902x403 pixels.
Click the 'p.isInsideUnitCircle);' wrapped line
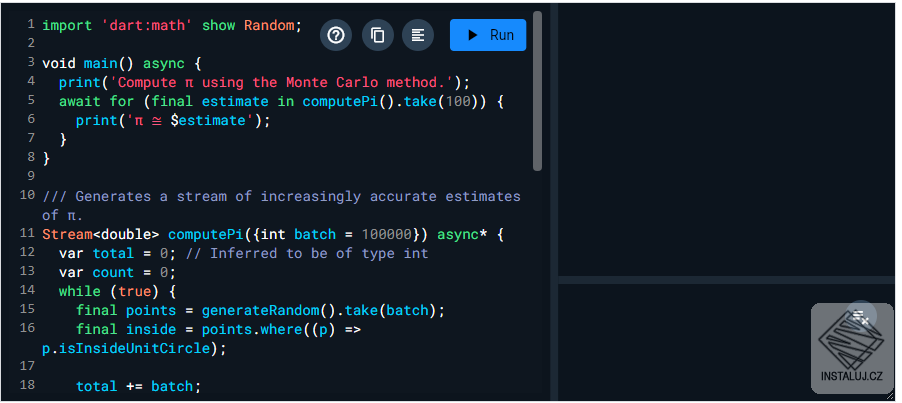[135, 348]
